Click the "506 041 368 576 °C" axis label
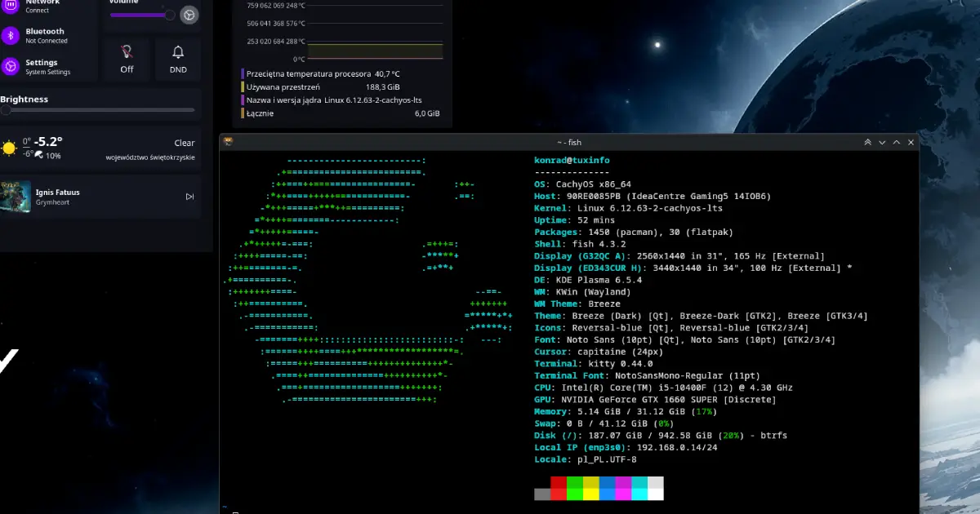980x514 pixels. click(275, 23)
